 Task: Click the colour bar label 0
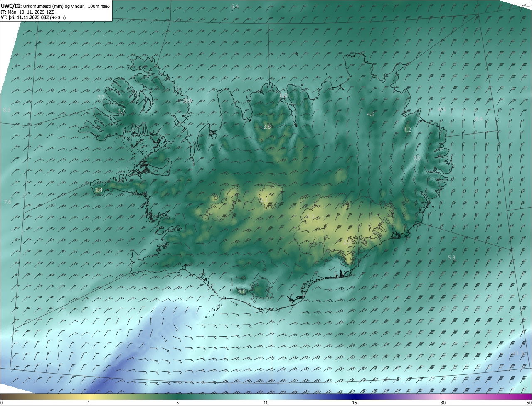pos(2,403)
